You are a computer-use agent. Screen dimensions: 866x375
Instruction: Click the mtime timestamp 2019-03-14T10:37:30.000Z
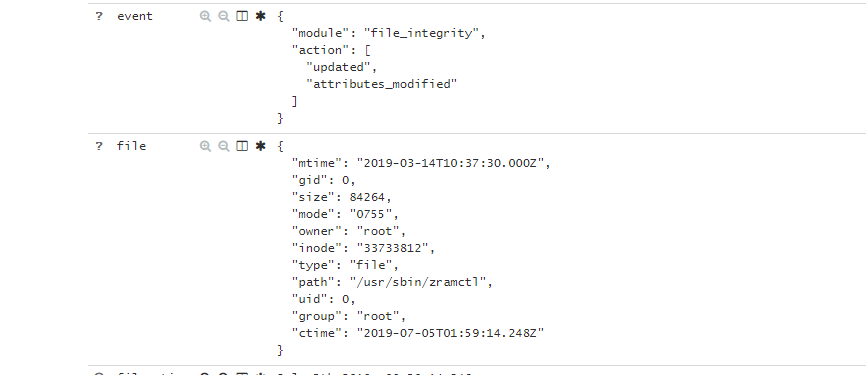click(453, 163)
